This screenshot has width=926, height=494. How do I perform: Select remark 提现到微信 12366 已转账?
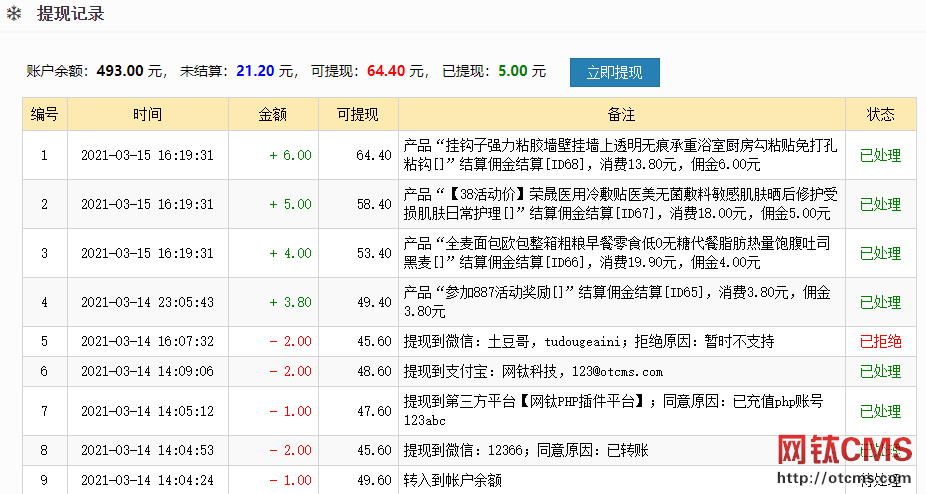(x=526, y=450)
